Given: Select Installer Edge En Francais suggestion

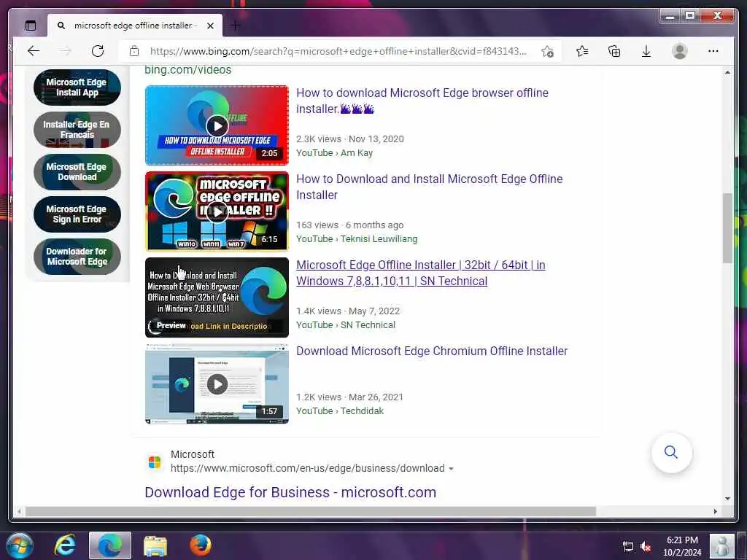Looking at the screenshot, I should [77, 130].
